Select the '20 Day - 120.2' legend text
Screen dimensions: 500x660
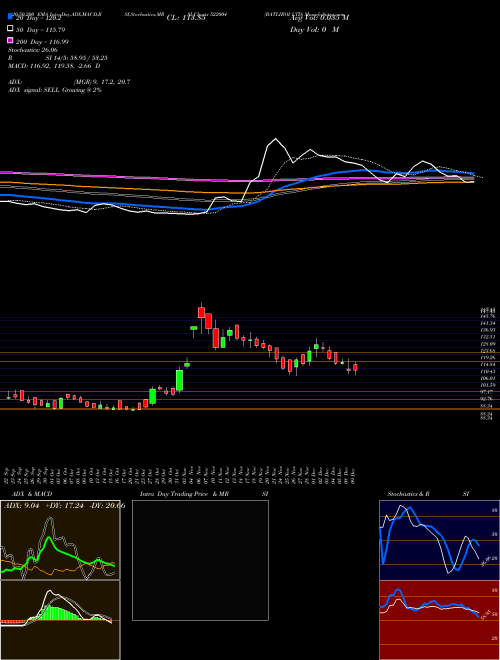[38, 18]
